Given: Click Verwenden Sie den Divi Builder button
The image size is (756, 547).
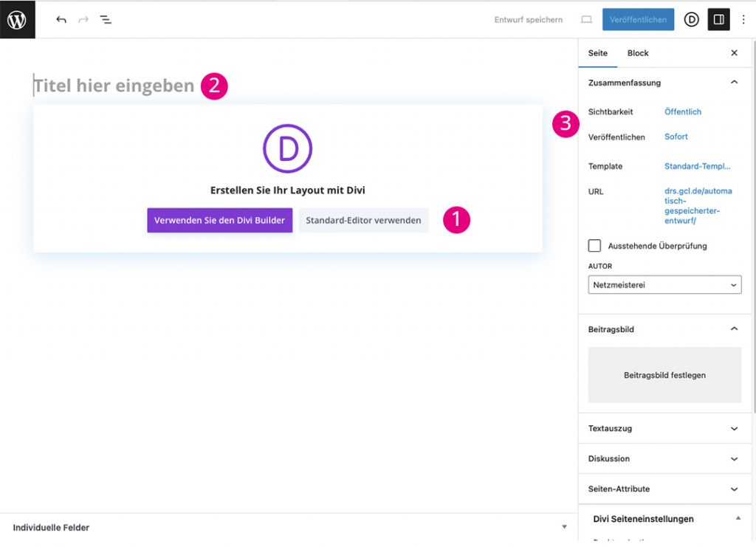Looking at the screenshot, I should coord(219,220).
